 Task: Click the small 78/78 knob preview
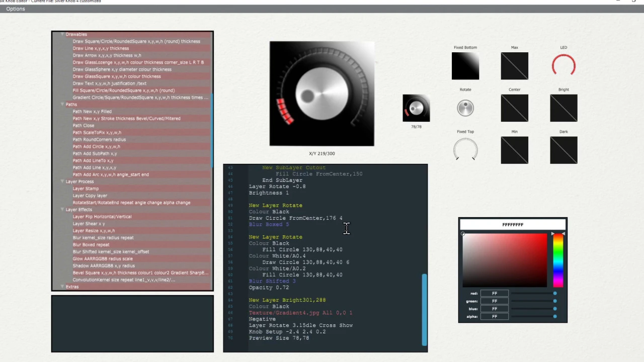pyautogui.click(x=416, y=108)
